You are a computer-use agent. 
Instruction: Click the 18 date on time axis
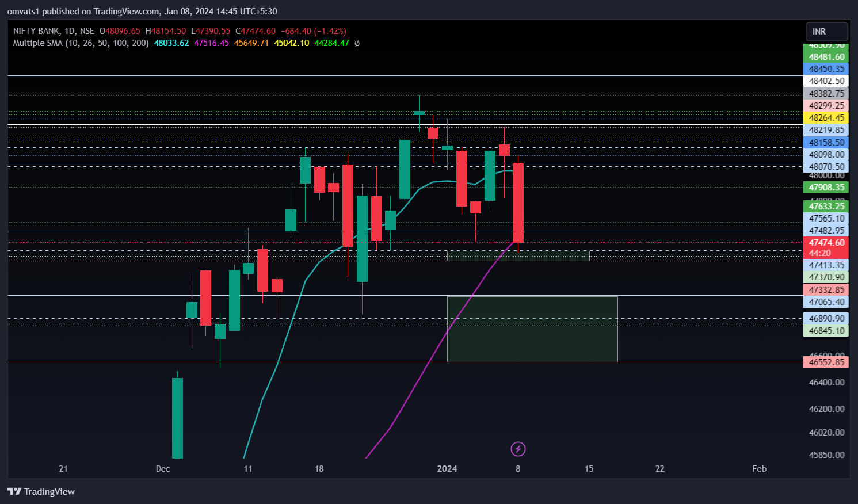pos(319,469)
